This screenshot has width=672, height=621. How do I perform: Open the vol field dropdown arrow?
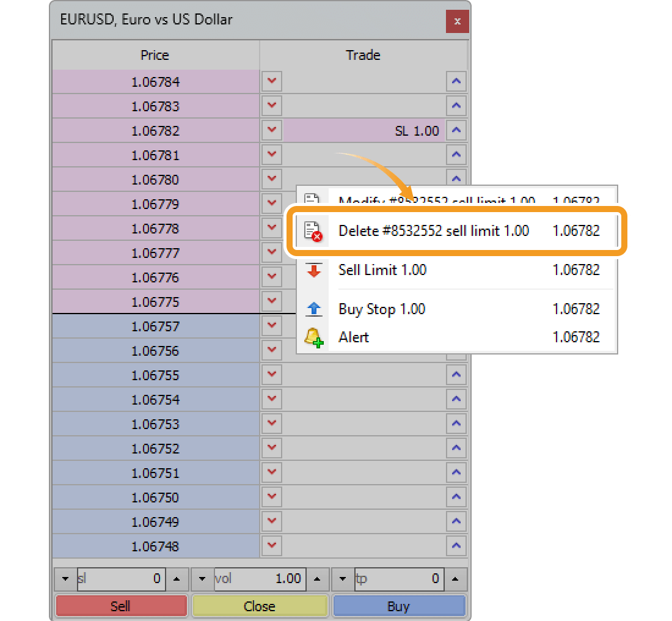click(x=202, y=579)
